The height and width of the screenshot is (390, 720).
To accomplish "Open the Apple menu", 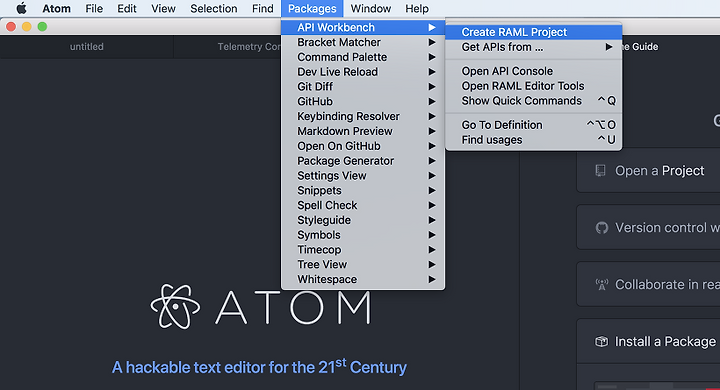I will (x=21, y=8).
